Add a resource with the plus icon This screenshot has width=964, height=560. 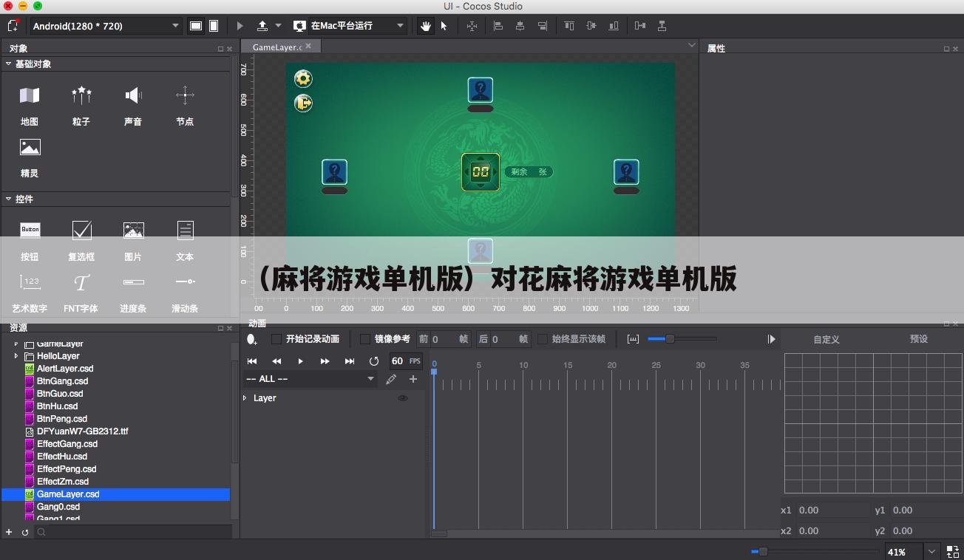(9, 532)
